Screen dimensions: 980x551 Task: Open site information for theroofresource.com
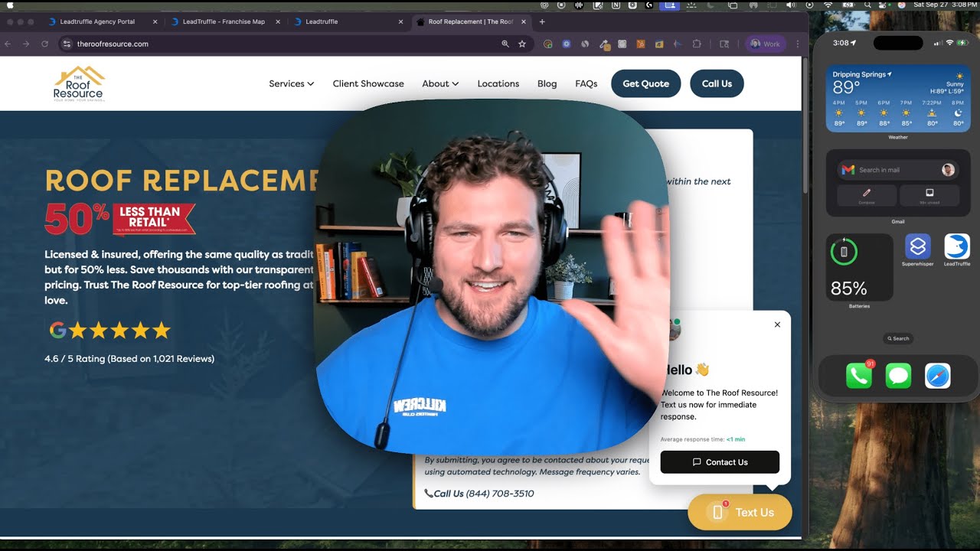(x=67, y=44)
